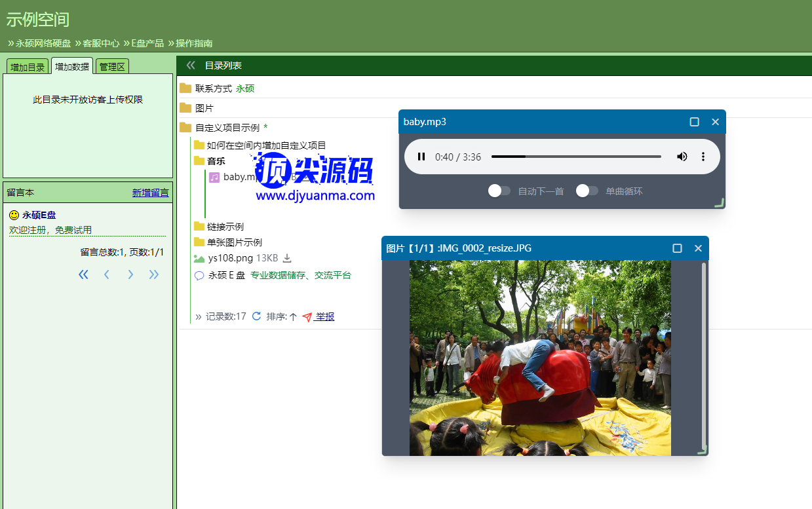Seek on the audio progress bar
The width and height of the screenshot is (812, 509).
pyautogui.click(x=575, y=157)
